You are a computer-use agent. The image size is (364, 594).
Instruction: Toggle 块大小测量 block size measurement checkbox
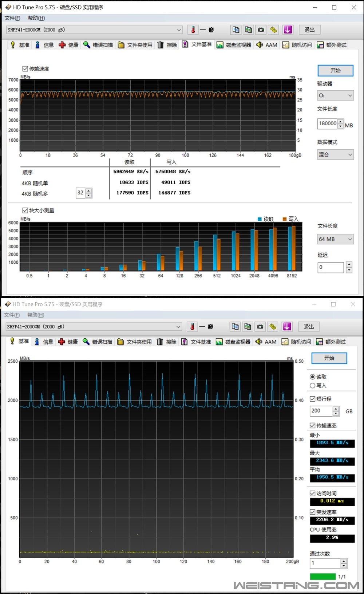pyautogui.click(x=25, y=210)
